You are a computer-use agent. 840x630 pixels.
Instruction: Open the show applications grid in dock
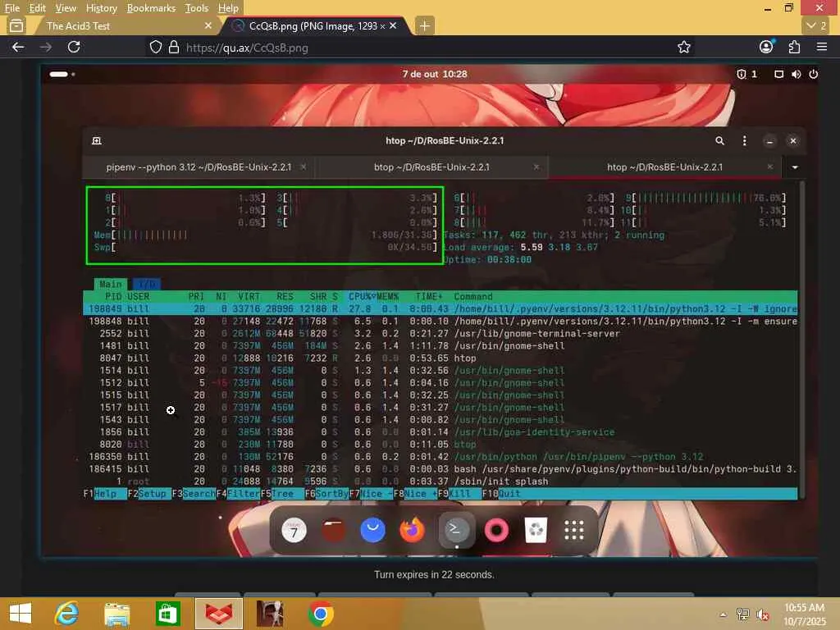[574, 531]
